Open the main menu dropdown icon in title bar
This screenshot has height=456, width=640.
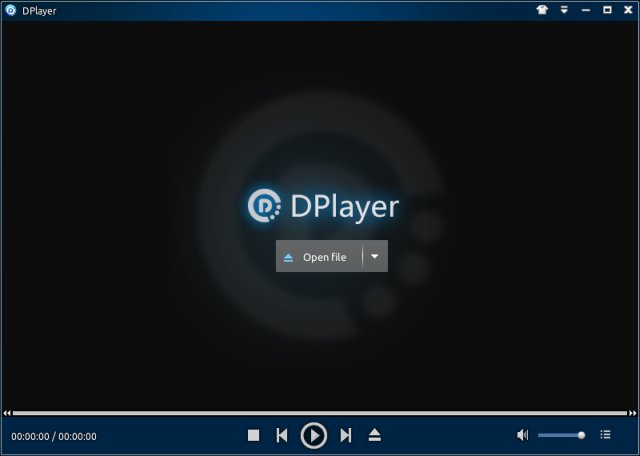[x=564, y=10]
